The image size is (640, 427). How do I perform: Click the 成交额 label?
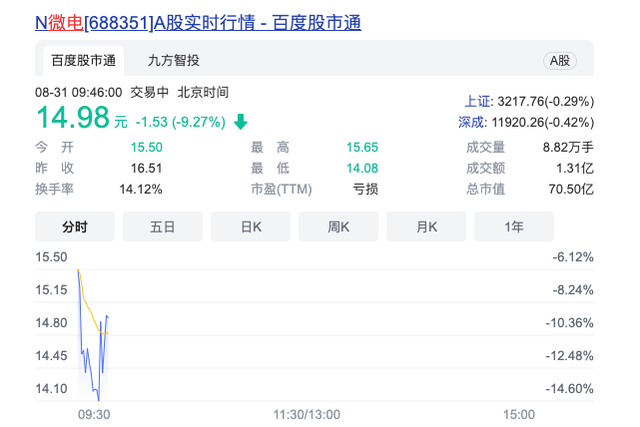pos(486,168)
